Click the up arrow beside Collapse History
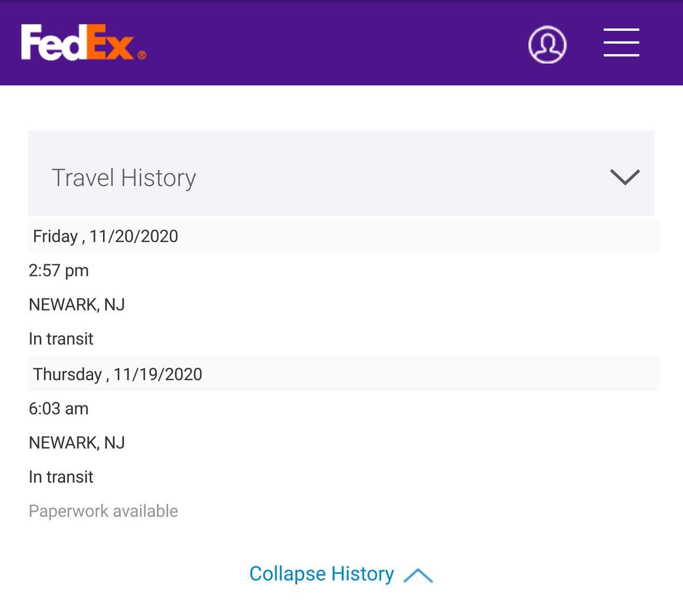The image size is (683, 616). (418, 575)
